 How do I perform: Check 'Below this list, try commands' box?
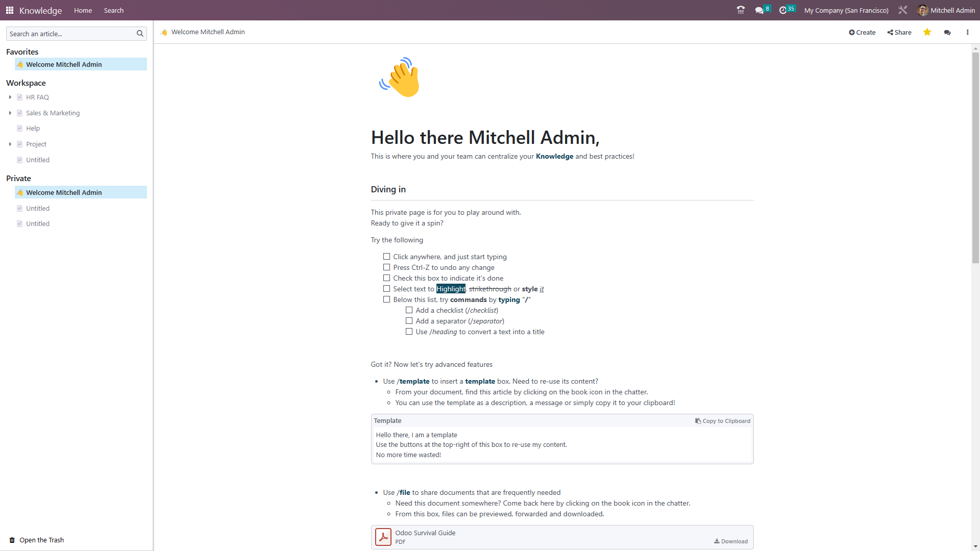386,299
